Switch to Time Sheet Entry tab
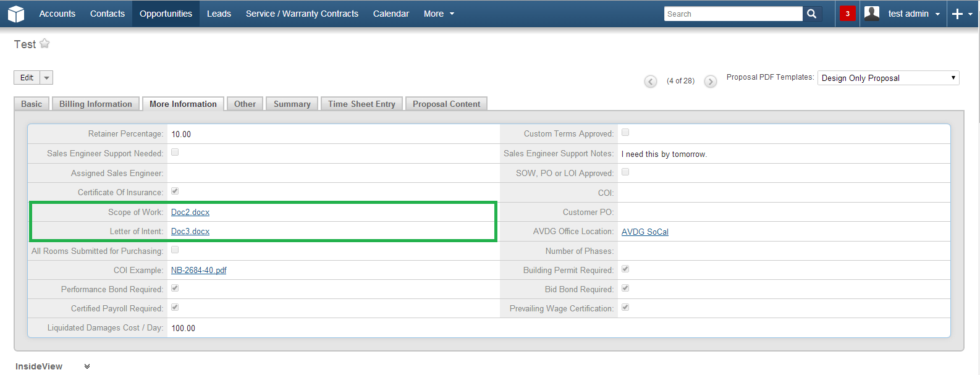 361,104
